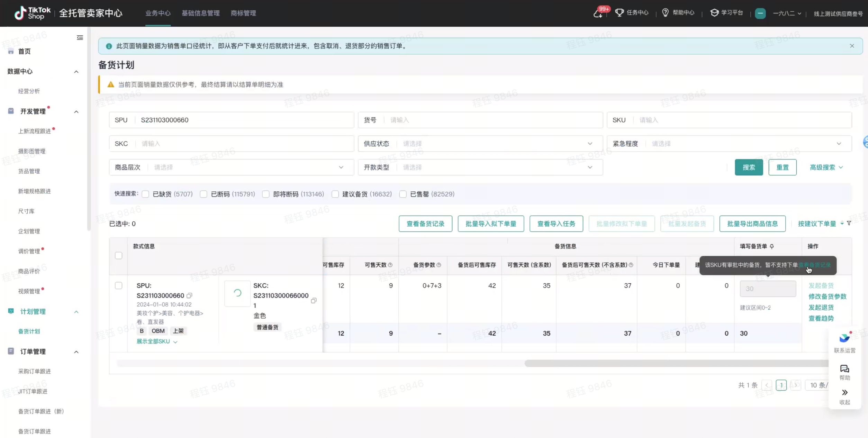Image resolution: width=868 pixels, height=438 pixels.
Task: Click the info icon next to 可售天数
Action: pos(390,265)
